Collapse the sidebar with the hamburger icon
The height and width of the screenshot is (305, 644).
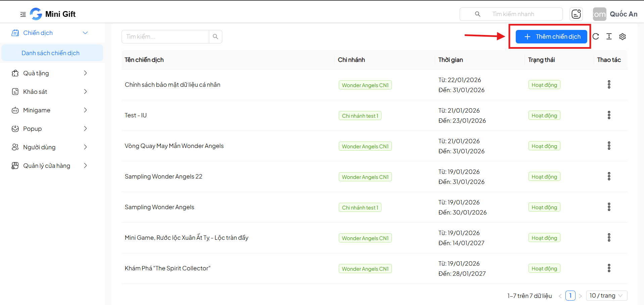[x=23, y=14]
